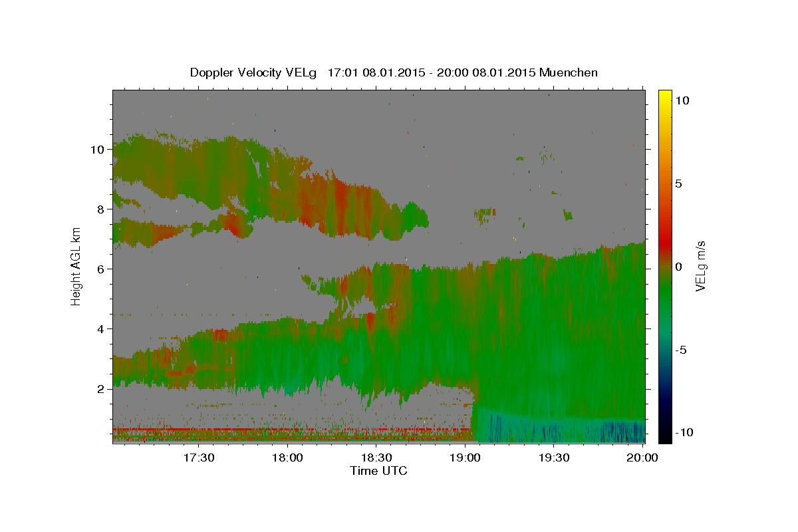Click the colorbar value label -10
This screenshot has width=798, height=532.
[x=684, y=432]
